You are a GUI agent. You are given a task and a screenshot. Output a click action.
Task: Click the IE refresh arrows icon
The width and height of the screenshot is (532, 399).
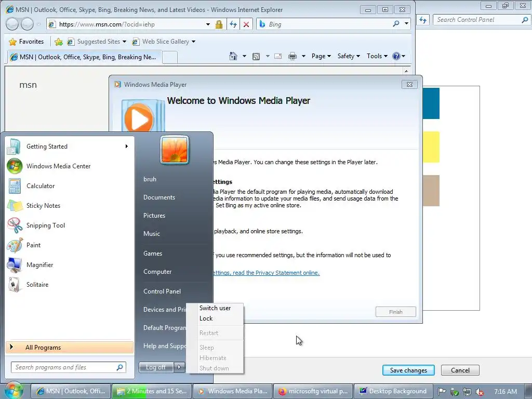[233, 24]
